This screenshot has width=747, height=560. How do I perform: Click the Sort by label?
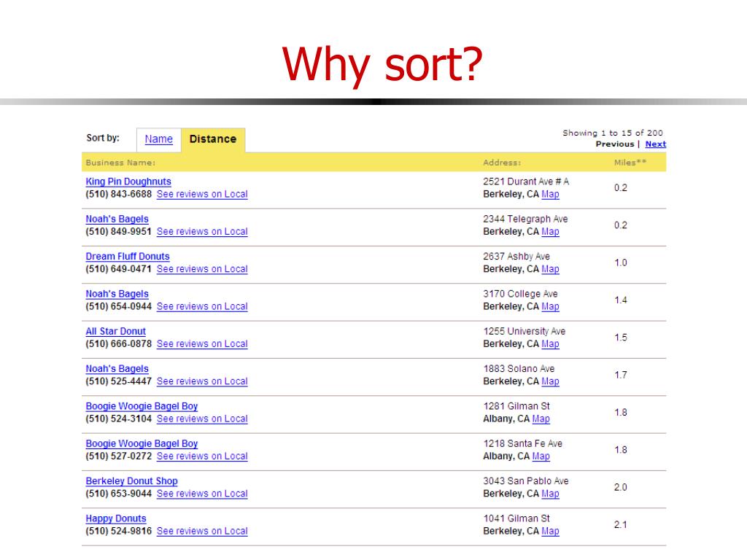103,138
